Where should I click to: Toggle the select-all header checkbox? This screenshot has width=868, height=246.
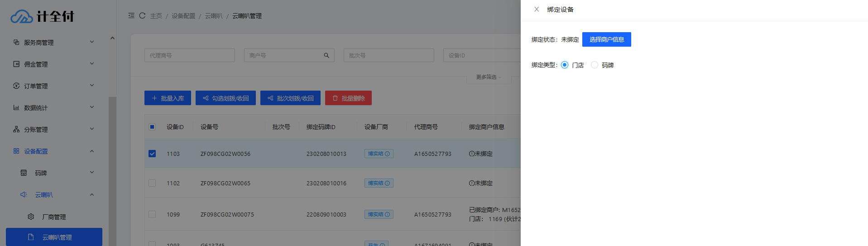point(152,127)
